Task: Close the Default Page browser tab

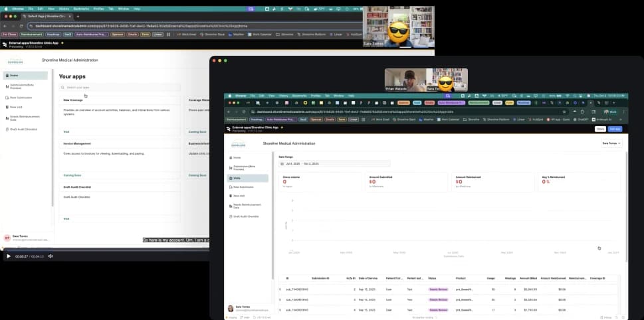Action: point(70,17)
